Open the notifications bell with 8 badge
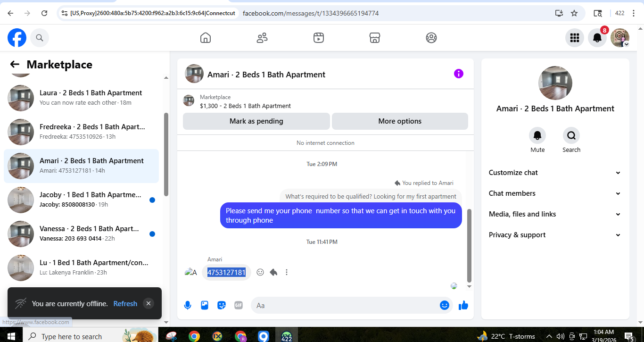The width and height of the screenshot is (644, 342). point(597,38)
